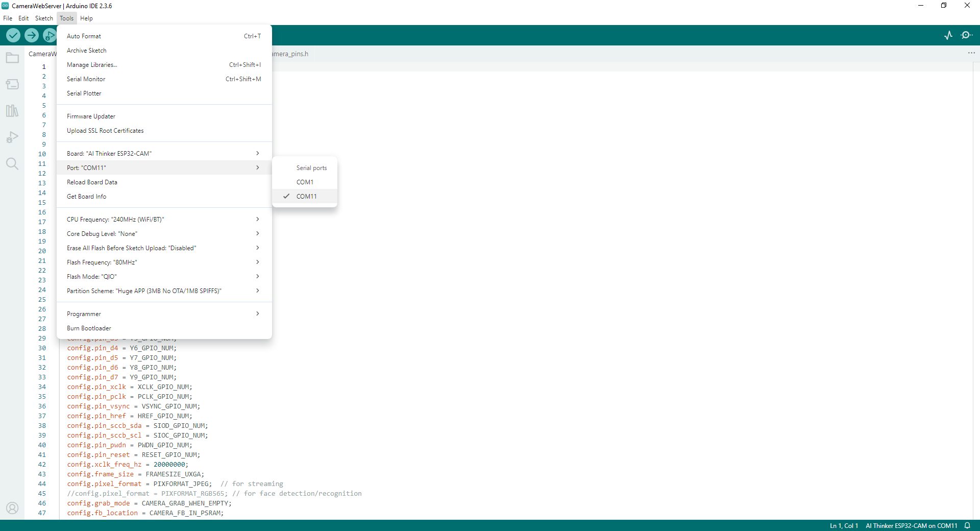Open the Boards Manager sidebar icon
This screenshot has width=980, height=531.
[x=12, y=84]
